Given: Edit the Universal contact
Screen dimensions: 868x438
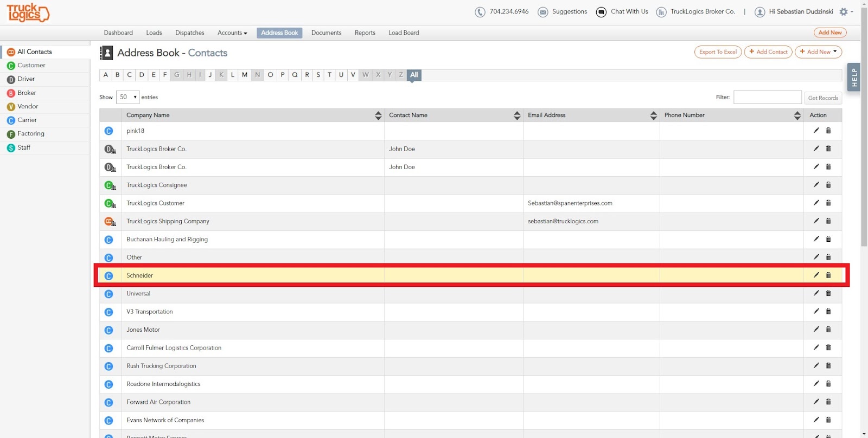Looking at the screenshot, I should [816, 293].
